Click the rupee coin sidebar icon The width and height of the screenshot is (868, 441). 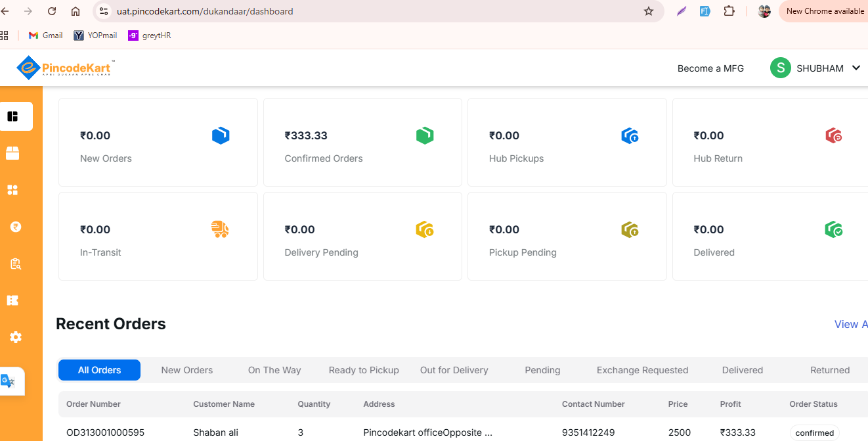click(16, 227)
